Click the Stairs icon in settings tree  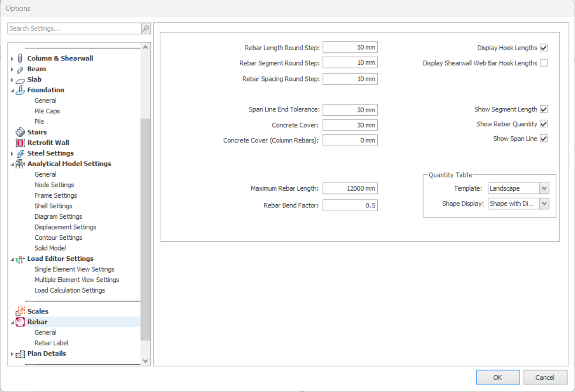[20, 133]
